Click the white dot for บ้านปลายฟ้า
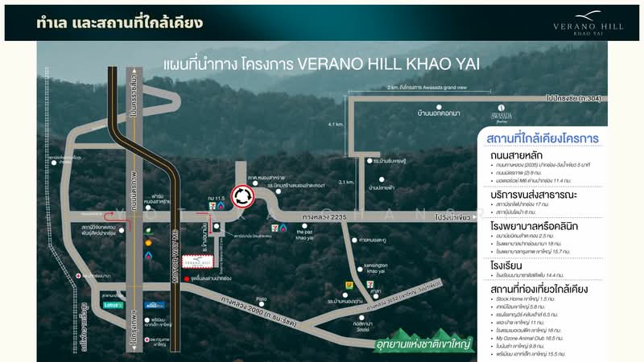 coord(382,179)
